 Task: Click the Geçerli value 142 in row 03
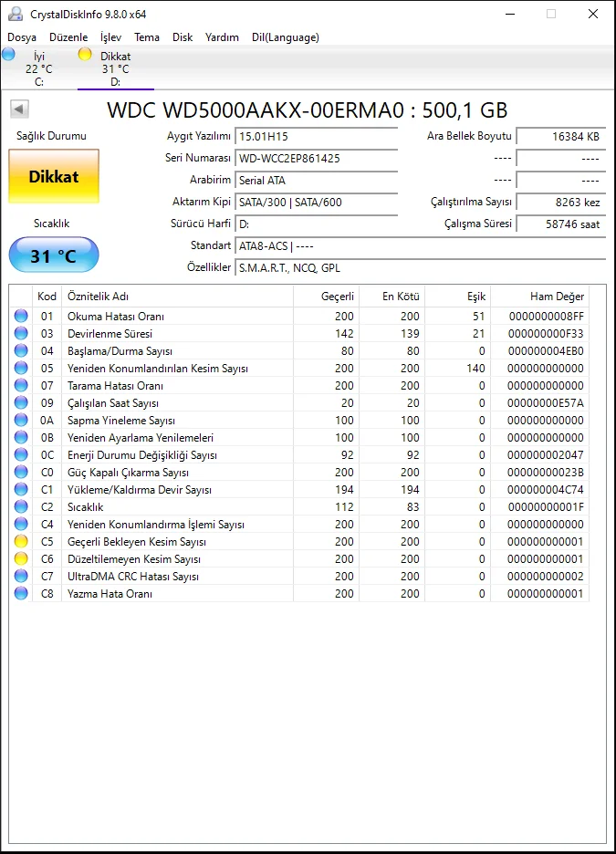click(x=344, y=333)
